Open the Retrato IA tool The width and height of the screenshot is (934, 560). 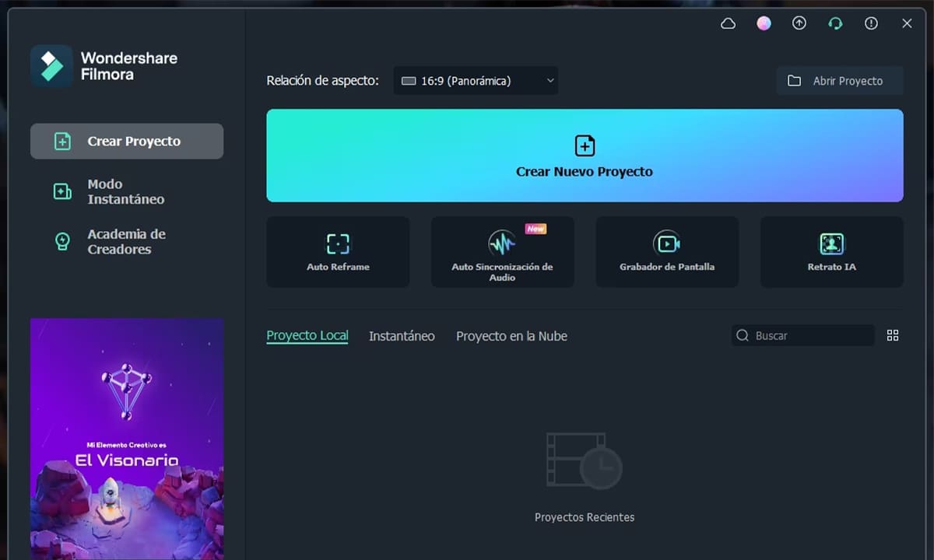click(x=831, y=252)
